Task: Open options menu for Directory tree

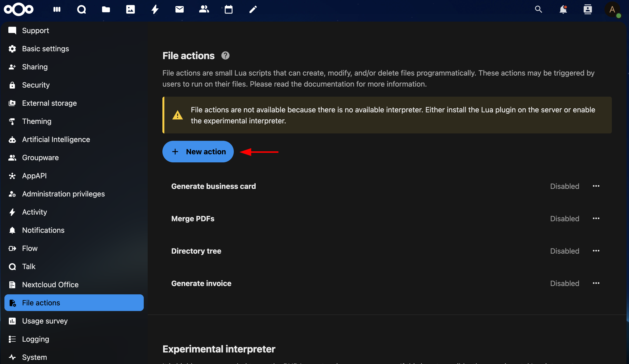Action: pyautogui.click(x=596, y=251)
